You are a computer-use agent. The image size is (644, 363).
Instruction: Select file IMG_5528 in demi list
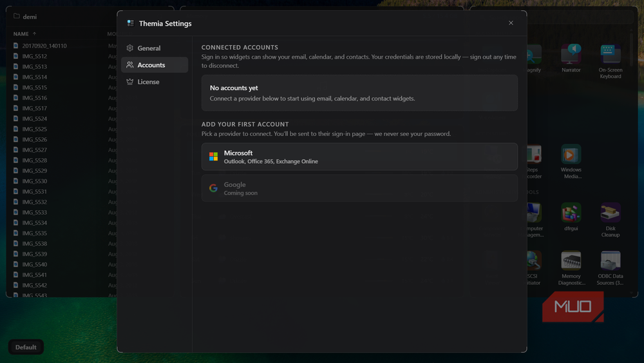click(x=35, y=161)
